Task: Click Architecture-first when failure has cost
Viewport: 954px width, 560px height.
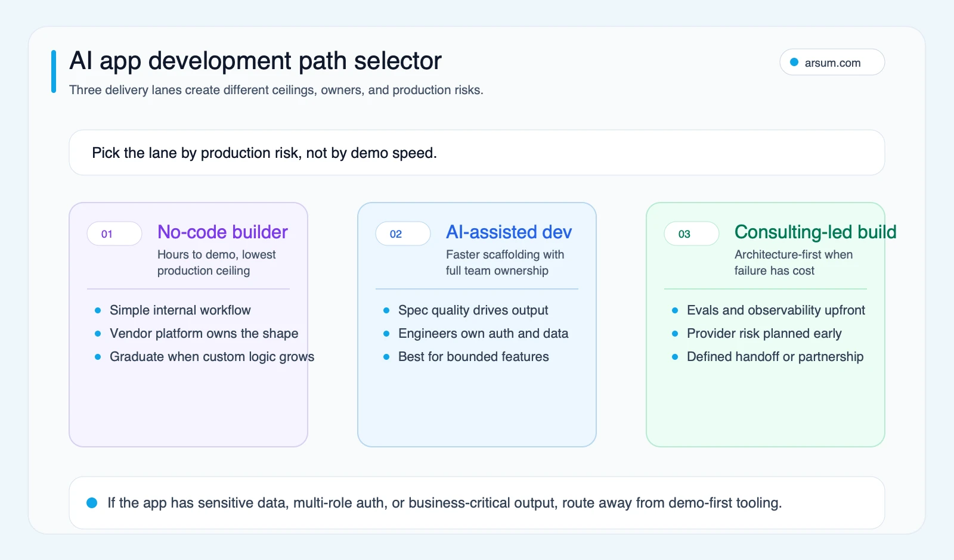Action: click(x=794, y=262)
